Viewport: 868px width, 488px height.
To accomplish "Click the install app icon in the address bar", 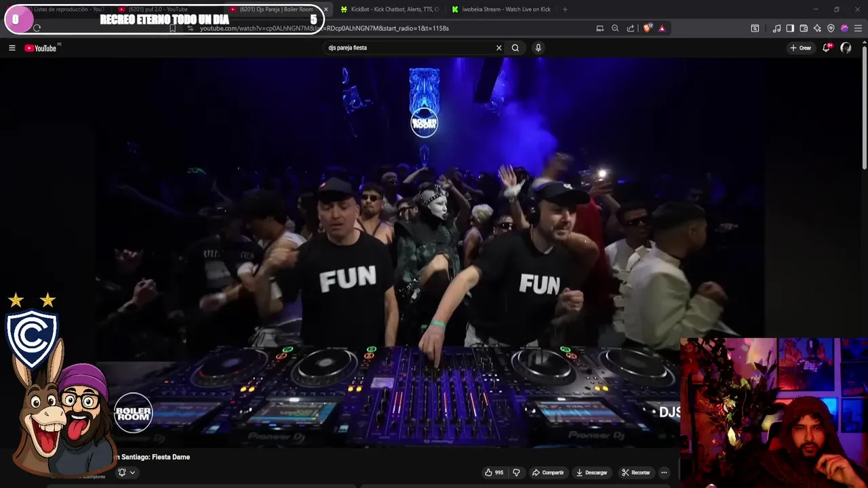I will click(x=599, y=28).
